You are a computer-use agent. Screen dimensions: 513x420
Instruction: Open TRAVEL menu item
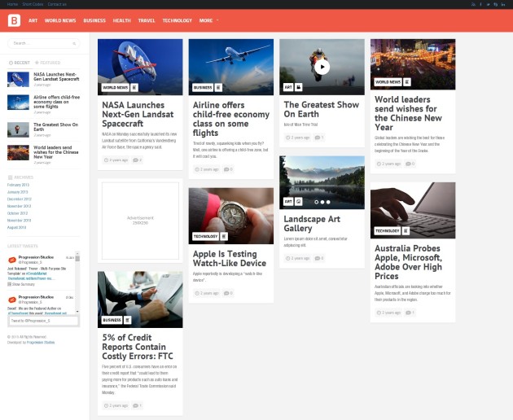147,20
